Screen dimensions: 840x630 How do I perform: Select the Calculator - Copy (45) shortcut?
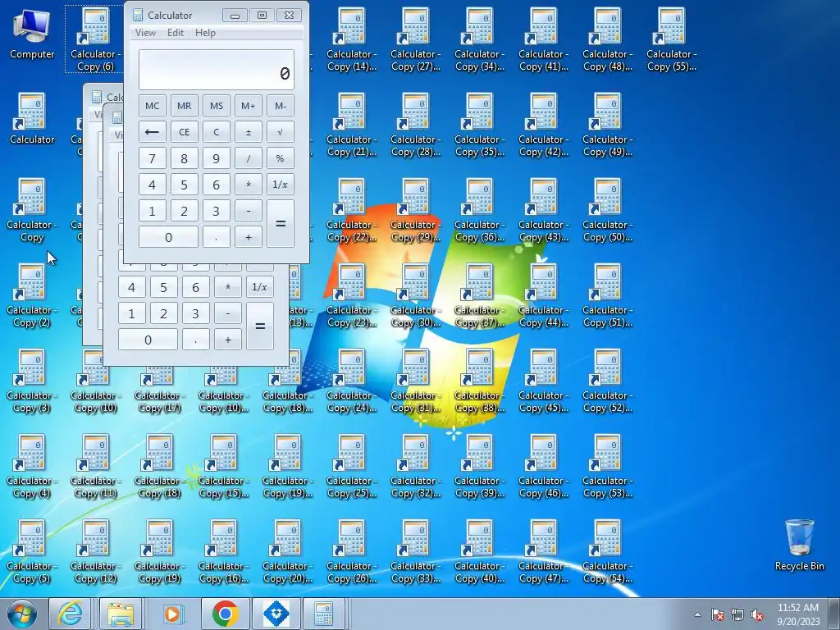tap(543, 381)
